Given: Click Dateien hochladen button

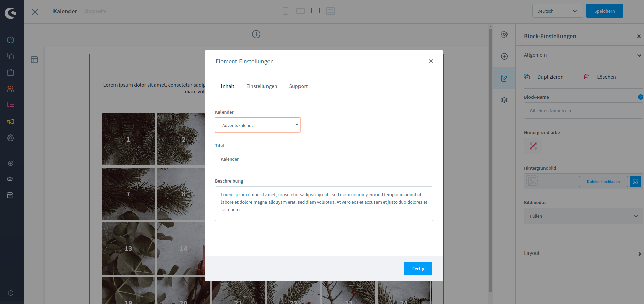Looking at the screenshot, I should click(x=603, y=182).
